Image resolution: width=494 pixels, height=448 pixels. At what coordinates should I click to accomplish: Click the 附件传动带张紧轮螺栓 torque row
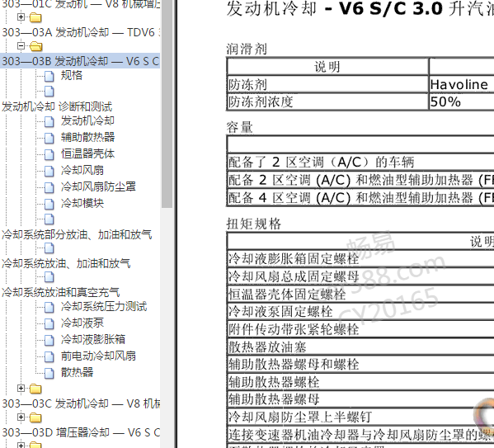pyautogui.click(x=360, y=329)
